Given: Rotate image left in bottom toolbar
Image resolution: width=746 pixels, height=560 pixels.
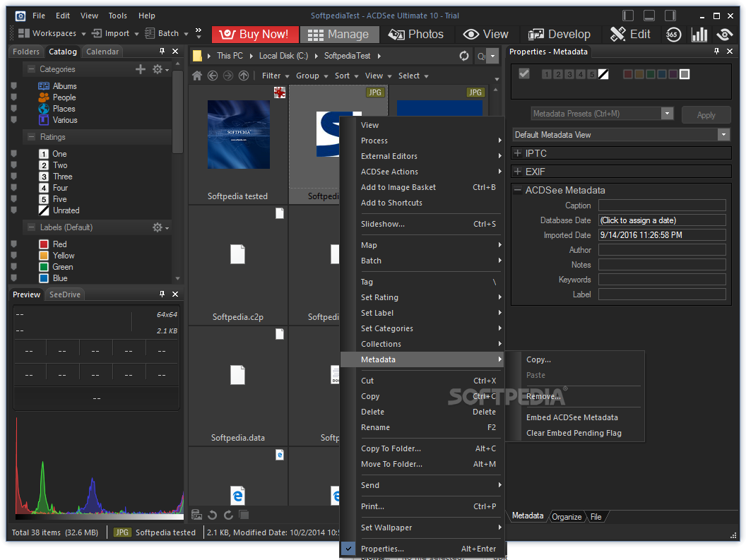Looking at the screenshot, I should pos(212,515).
